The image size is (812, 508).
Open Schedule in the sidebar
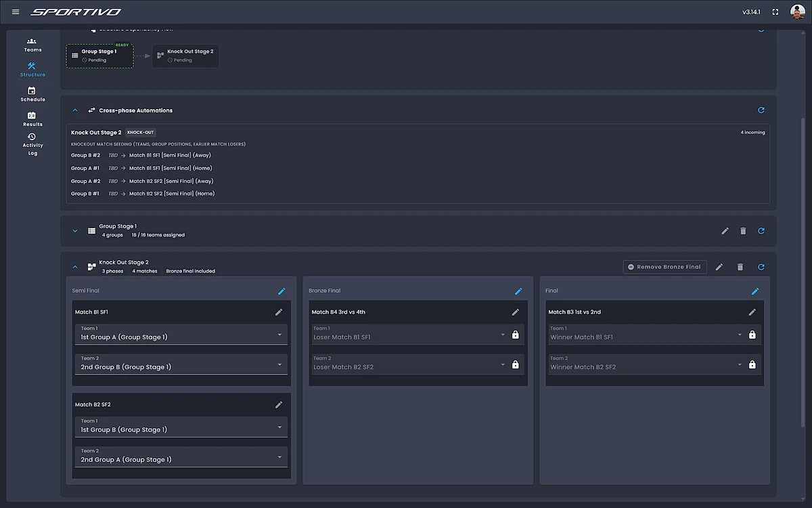[x=32, y=95]
